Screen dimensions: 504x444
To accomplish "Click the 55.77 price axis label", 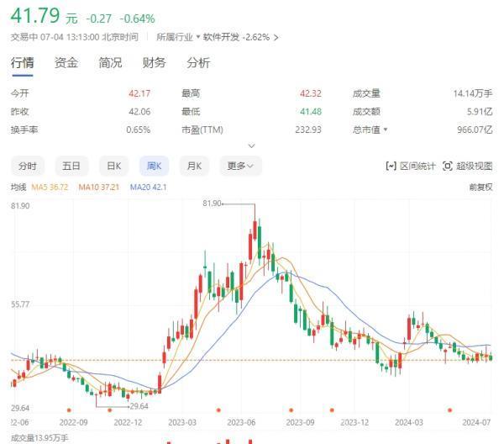I will tap(20, 304).
